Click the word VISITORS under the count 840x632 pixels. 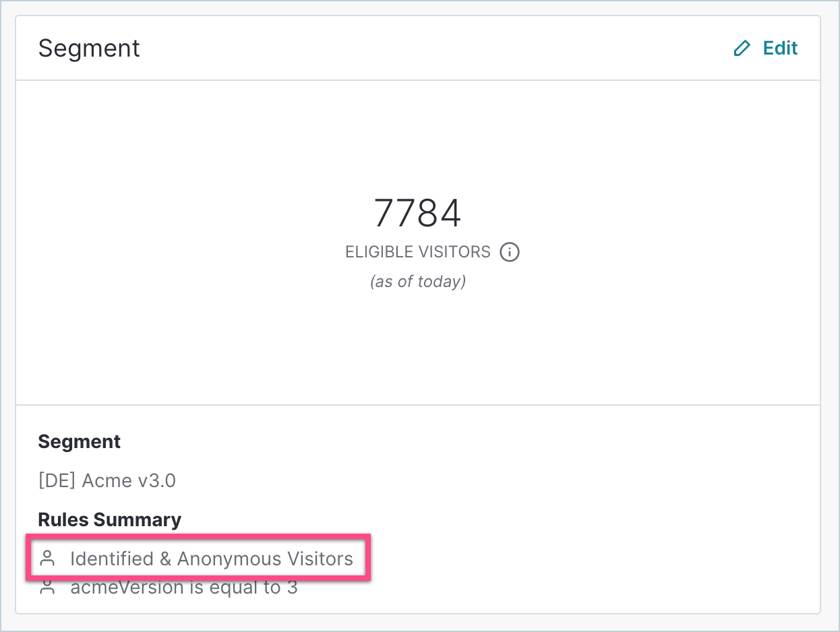(453, 253)
